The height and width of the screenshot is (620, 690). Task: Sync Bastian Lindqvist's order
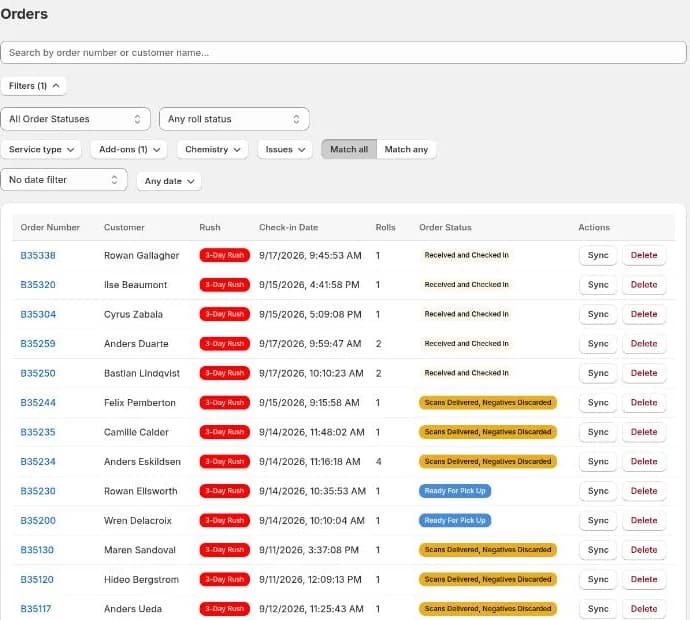pos(598,373)
